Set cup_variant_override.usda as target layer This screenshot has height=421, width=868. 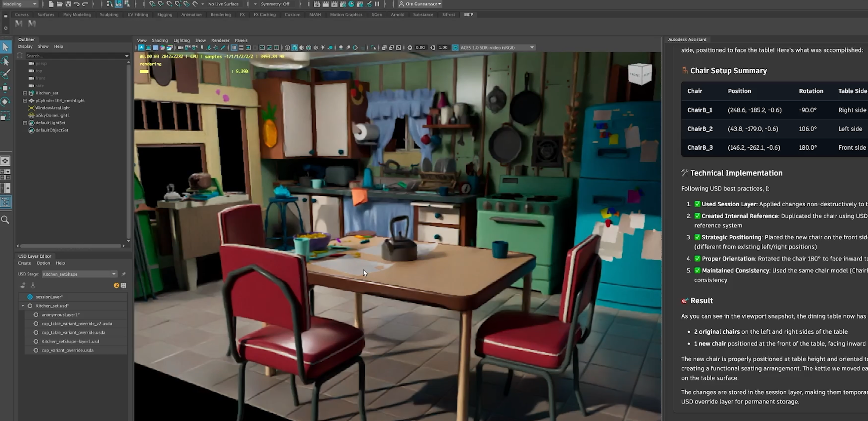click(x=36, y=350)
